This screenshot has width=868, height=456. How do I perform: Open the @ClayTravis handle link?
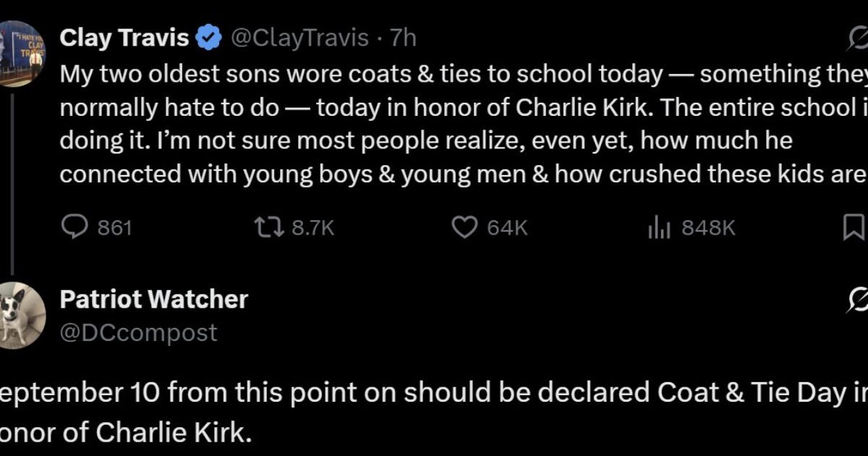click(x=299, y=38)
